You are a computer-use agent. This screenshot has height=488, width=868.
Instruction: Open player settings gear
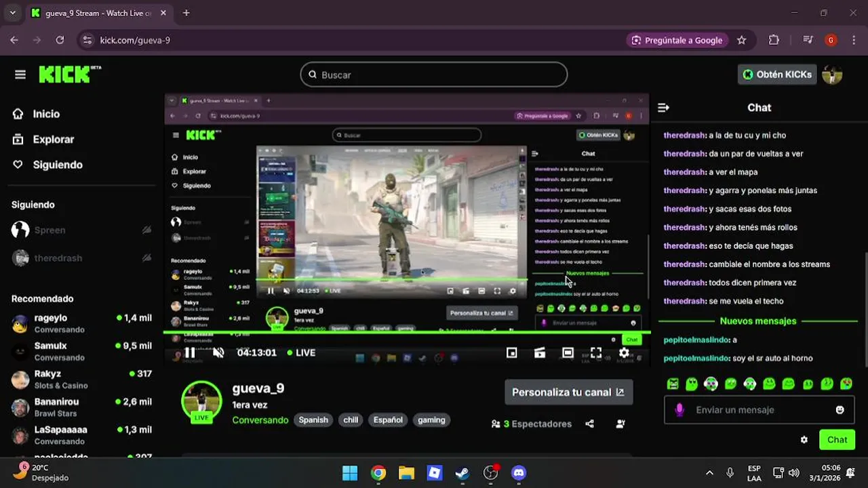click(x=624, y=352)
